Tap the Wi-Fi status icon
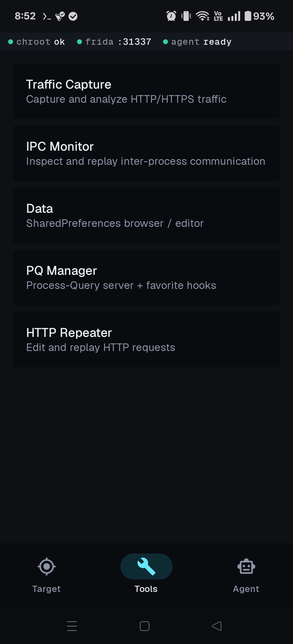This screenshot has width=293, height=644. click(x=202, y=16)
